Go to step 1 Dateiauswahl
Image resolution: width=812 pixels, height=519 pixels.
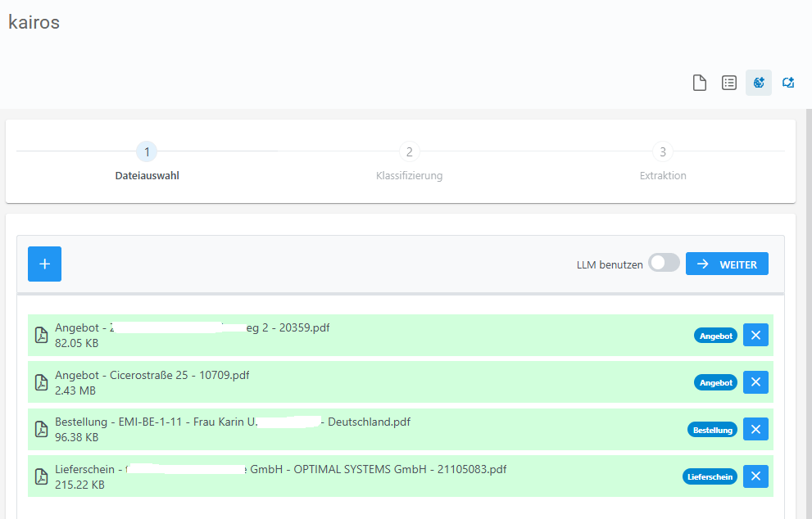(147, 152)
